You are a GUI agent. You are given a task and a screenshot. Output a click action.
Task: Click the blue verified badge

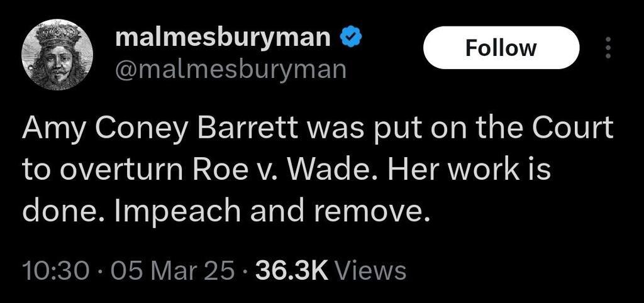coord(350,38)
